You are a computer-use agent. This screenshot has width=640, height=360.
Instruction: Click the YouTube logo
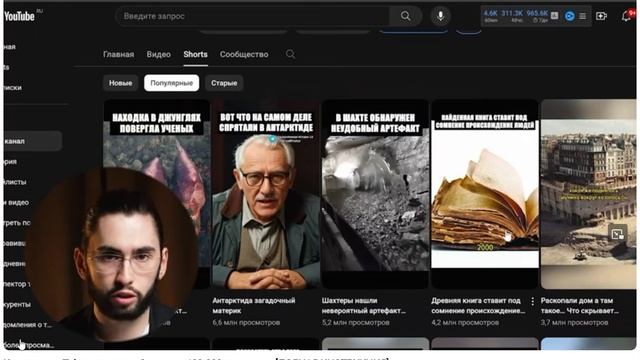(19, 16)
